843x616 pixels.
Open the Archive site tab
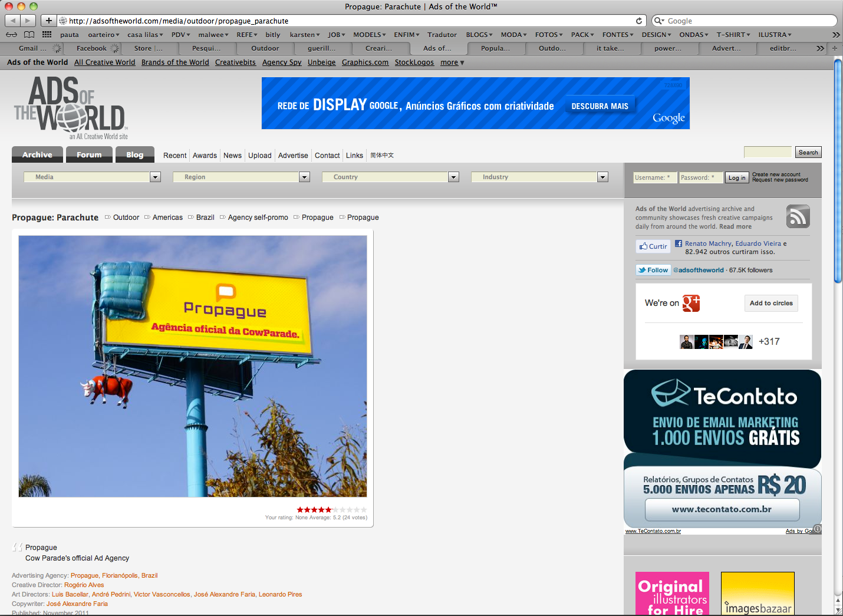tap(37, 154)
